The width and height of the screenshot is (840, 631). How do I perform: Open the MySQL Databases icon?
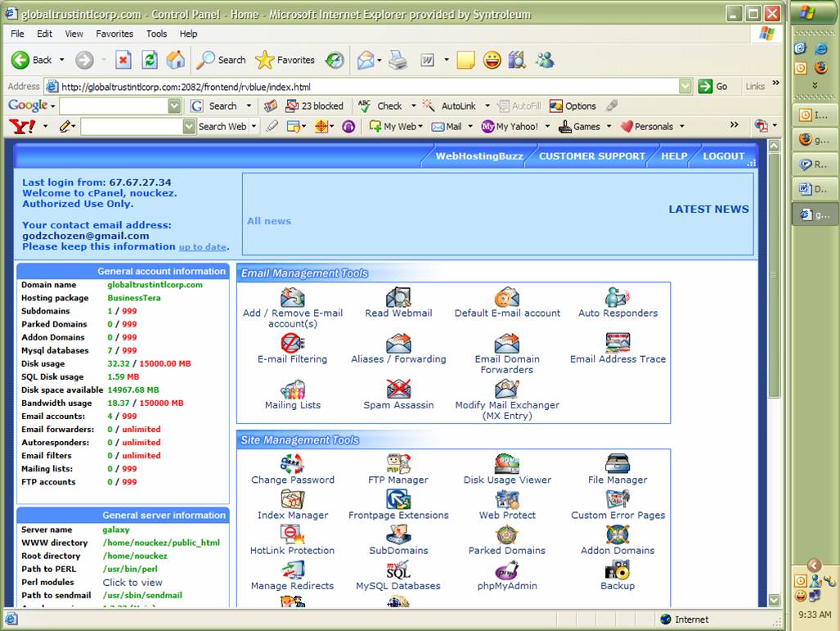(x=398, y=570)
